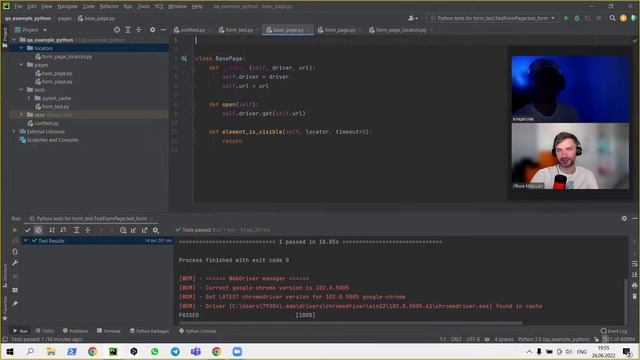
Task: Open the Event Log
Action: point(614,331)
